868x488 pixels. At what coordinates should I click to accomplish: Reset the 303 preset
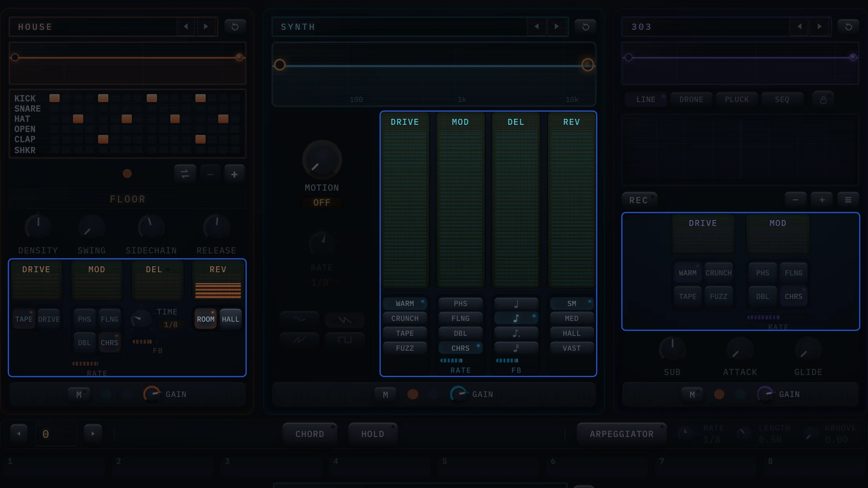pos(848,27)
